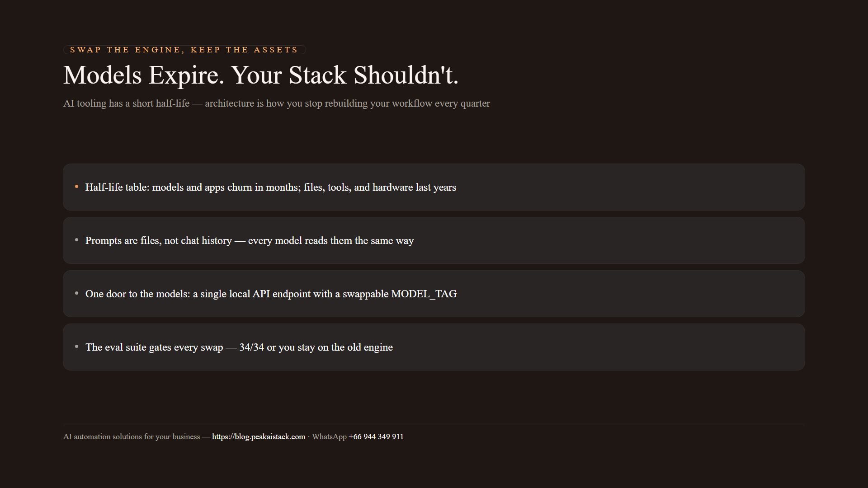
Task: Click 'every model reads them the same way' text
Action: (331, 241)
